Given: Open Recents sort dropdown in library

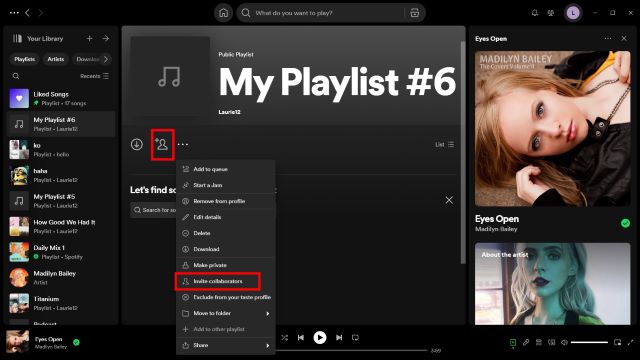Looking at the screenshot, I should pyautogui.click(x=94, y=76).
